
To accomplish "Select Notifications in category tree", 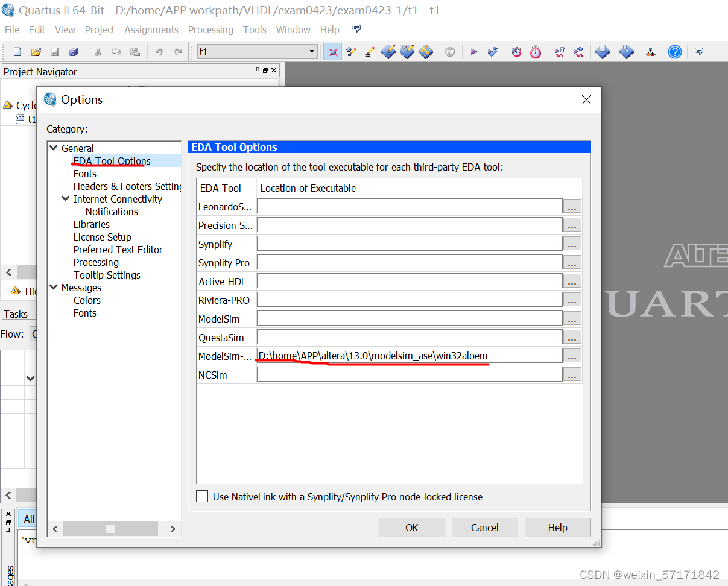I will 112,212.
